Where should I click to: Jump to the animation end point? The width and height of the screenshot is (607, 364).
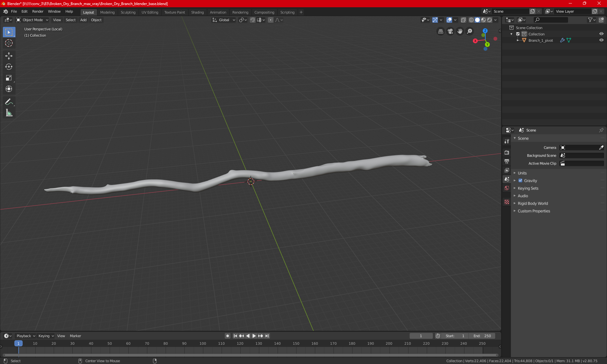tap(267, 336)
